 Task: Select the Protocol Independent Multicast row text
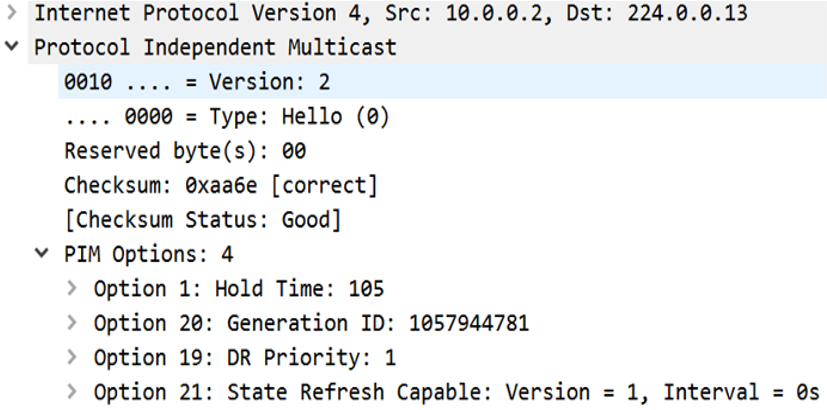pyautogui.click(x=215, y=48)
